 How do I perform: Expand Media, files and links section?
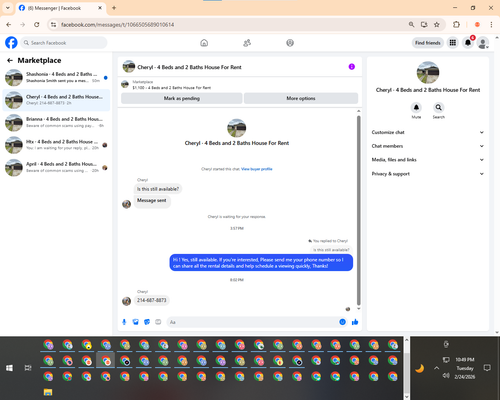(428, 160)
